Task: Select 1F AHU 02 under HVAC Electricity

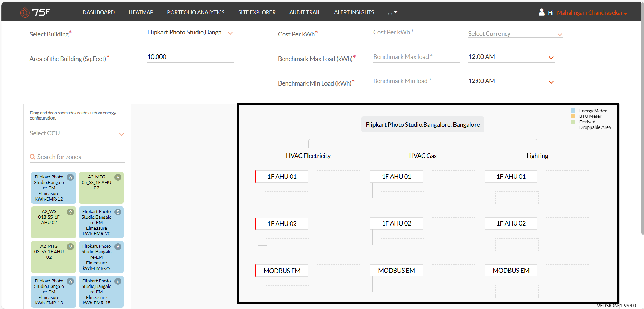Action: coord(282,224)
